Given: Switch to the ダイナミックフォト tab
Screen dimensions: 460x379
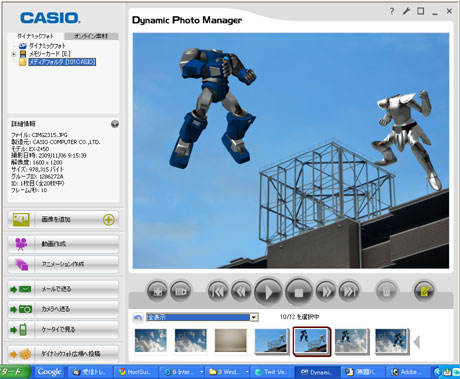Looking at the screenshot, I should pyautogui.click(x=35, y=36).
